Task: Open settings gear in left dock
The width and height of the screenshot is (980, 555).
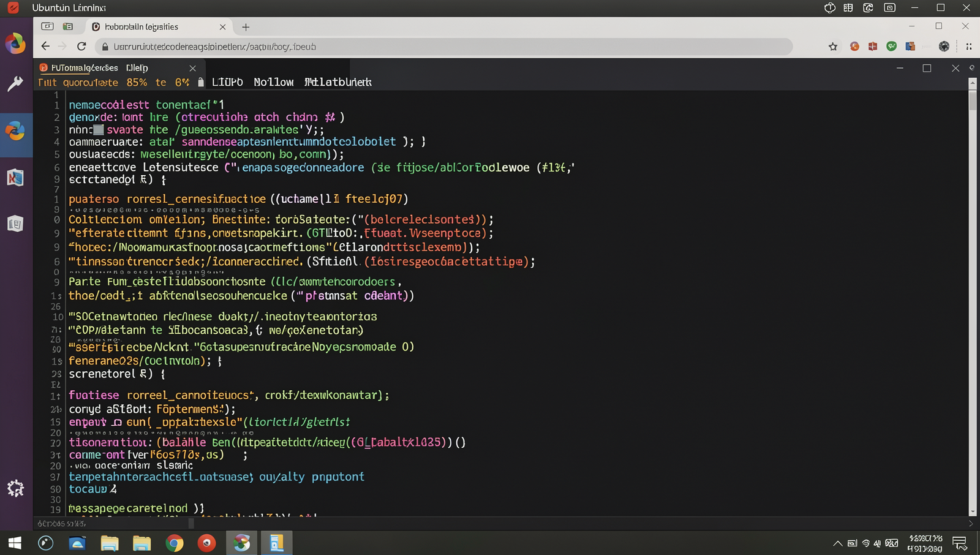Action: (15, 488)
